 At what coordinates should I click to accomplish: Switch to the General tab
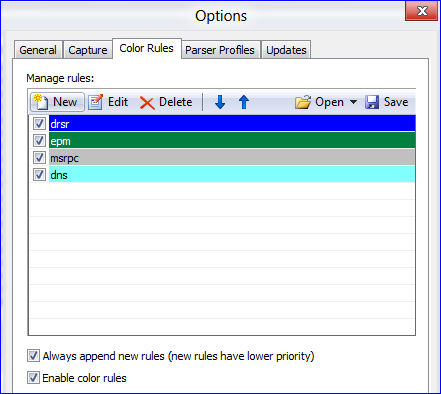38,50
